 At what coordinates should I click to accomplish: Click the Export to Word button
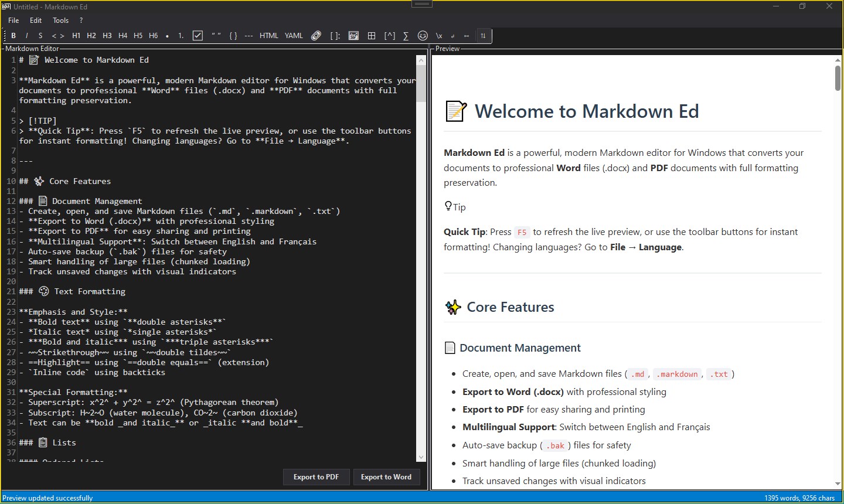pos(386,477)
